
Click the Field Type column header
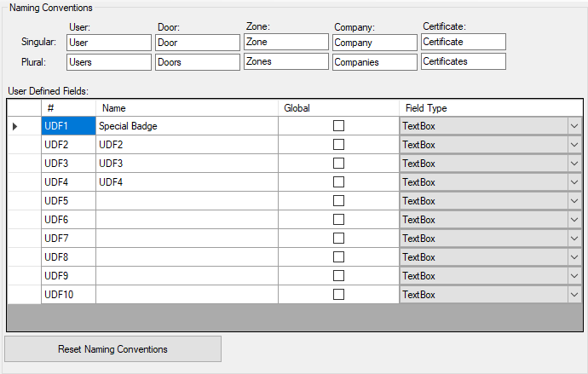click(x=491, y=108)
